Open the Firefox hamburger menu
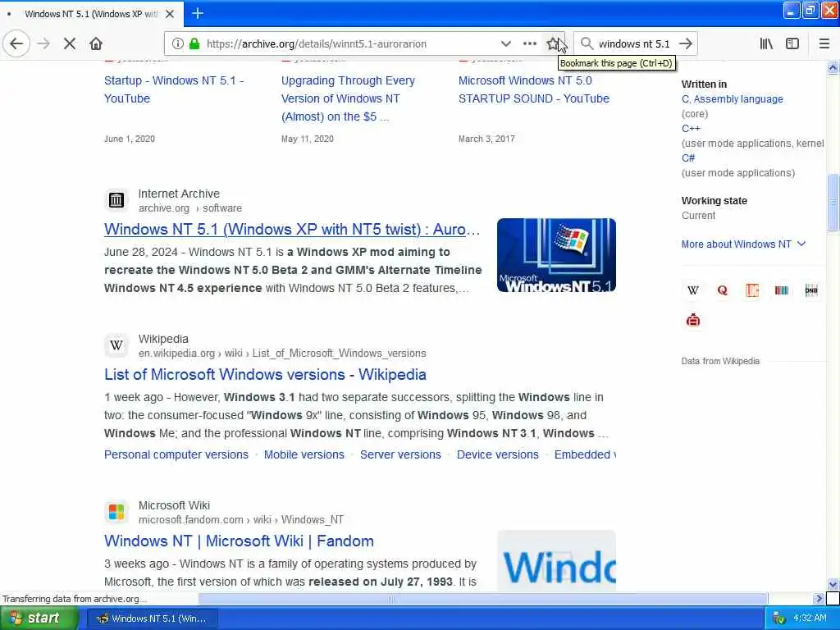The width and height of the screenshot is (840, 630). point(824,44)
